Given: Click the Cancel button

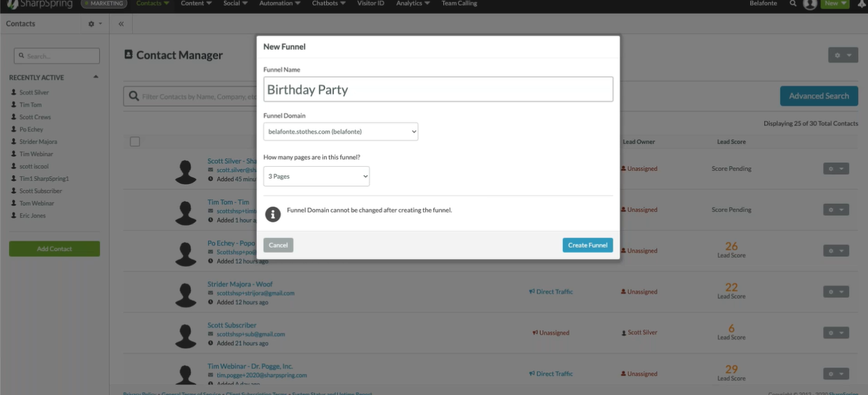Looking at the screenshot, I should (x=278, y=245).
